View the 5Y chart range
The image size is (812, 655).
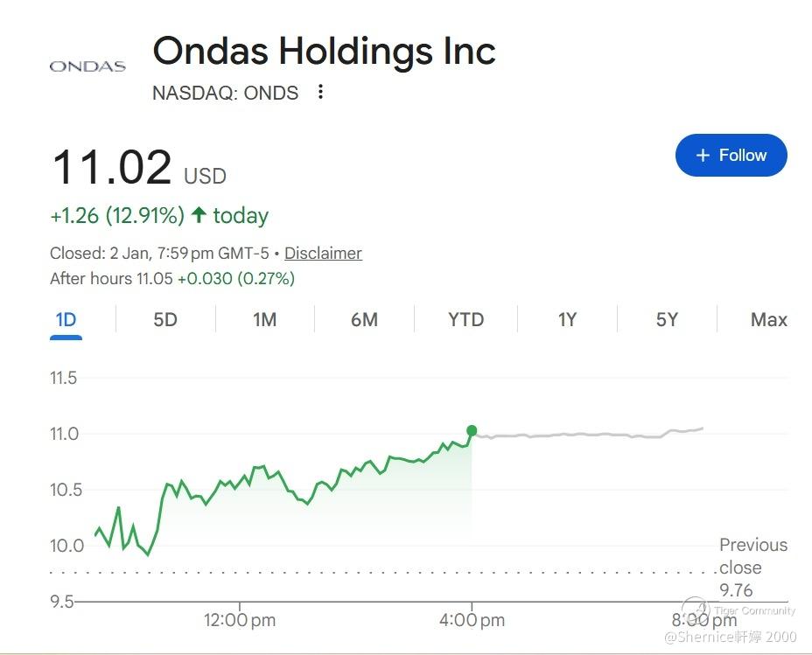[667, 320]
